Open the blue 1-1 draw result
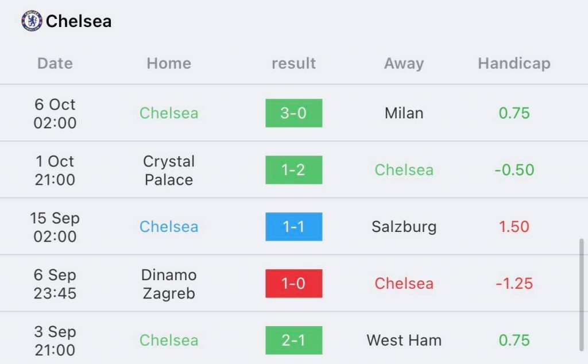 coord(293,226)
